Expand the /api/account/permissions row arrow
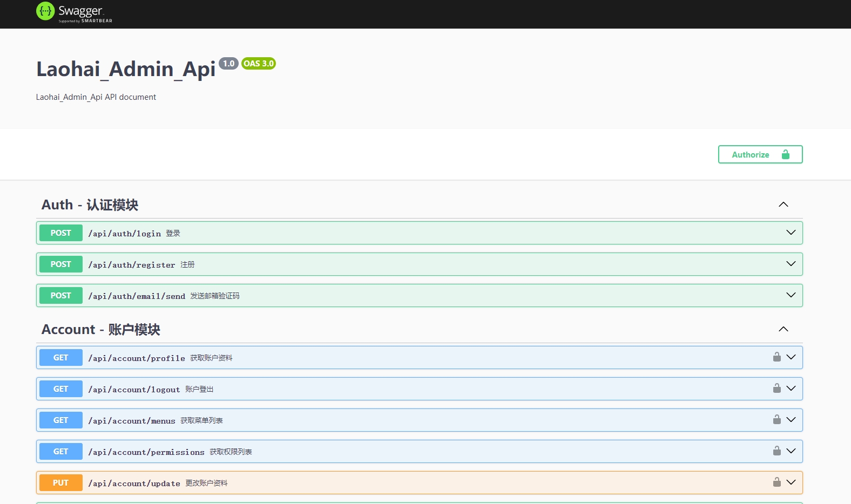Viewport: 851px width, 504px height. coord(791,451)
